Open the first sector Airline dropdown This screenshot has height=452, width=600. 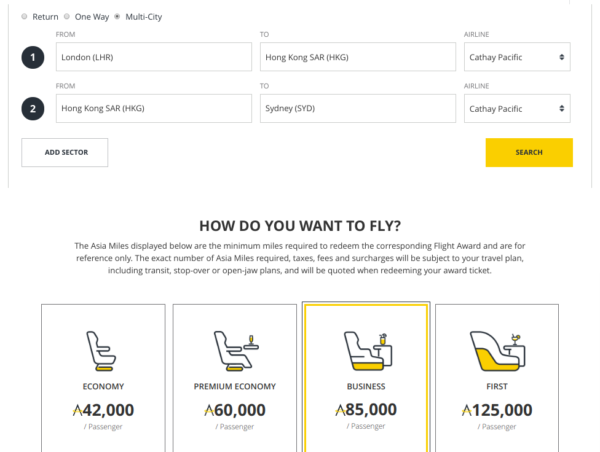click(x=517, y=57)
